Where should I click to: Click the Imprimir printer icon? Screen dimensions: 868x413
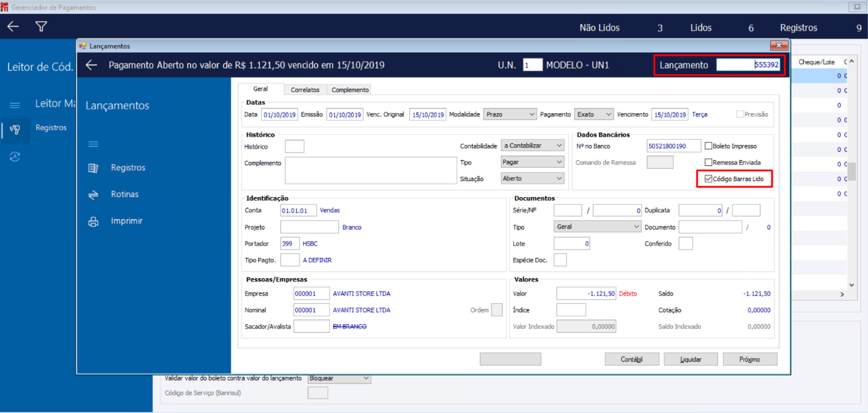[x=93, y=221]
